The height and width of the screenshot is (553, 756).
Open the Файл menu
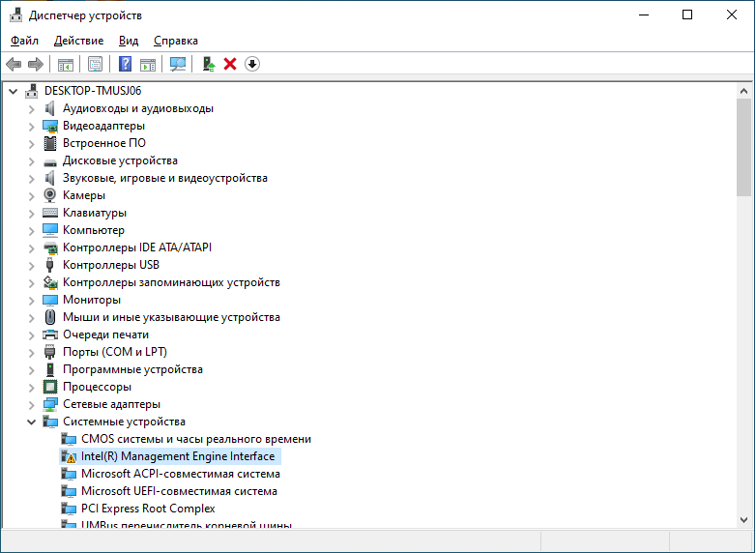(x=24, y=41)
